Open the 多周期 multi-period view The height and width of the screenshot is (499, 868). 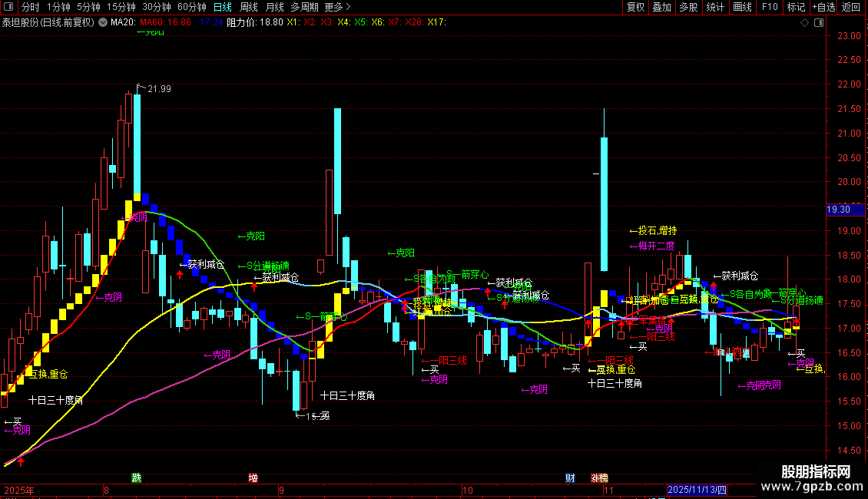(304, 7)
